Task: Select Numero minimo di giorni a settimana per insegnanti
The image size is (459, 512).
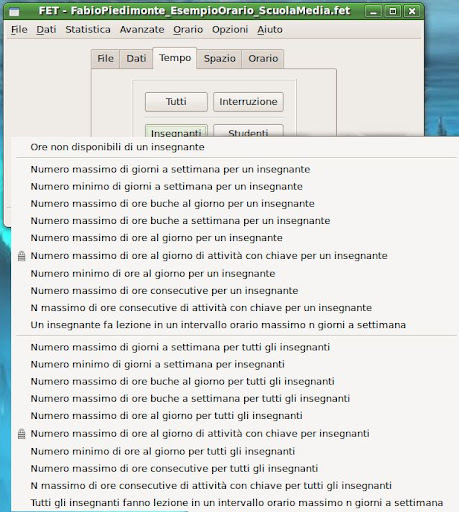Action: 158,364
